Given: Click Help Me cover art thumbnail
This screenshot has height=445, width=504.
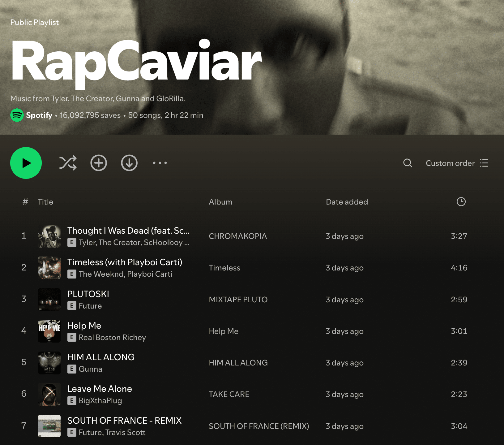Looking at the screenshot, I should click(x=49, y=331).
